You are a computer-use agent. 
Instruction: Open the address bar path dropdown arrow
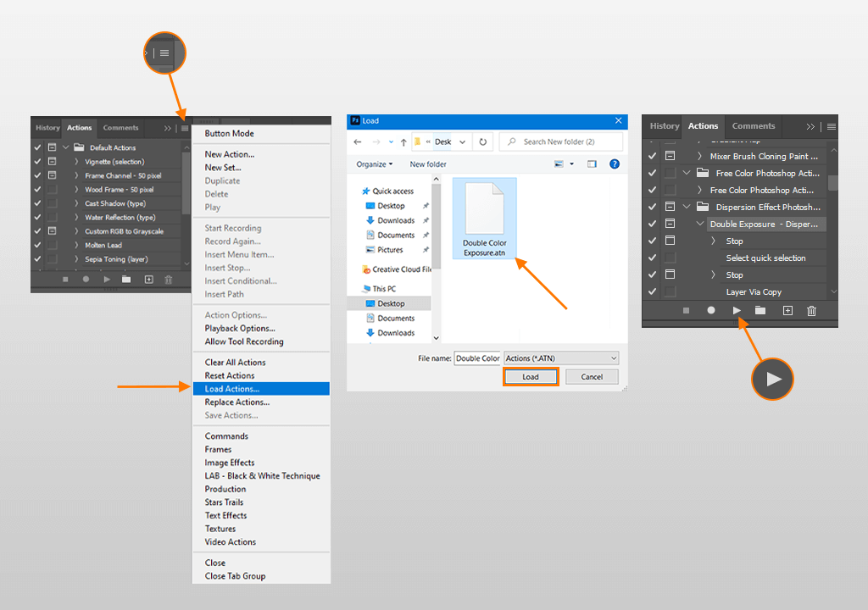coord(463,142)
